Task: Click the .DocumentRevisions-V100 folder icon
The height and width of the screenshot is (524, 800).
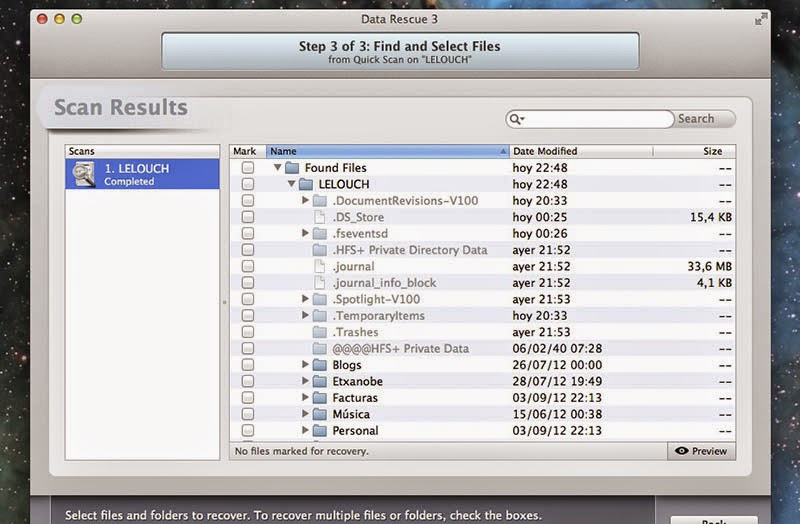Action: click(x=319, y=201)
